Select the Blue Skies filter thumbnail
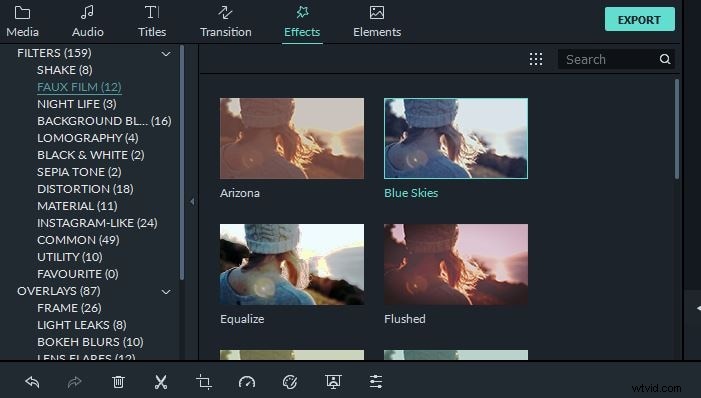Viewport: 701px width, 398px height. (x=456, y=139)
